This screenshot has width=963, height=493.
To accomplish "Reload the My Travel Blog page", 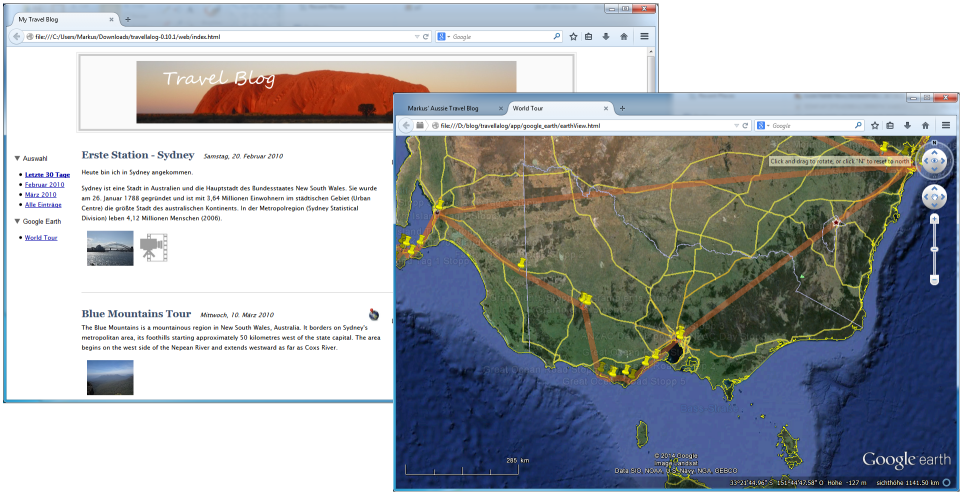I will tap(426, 37).
